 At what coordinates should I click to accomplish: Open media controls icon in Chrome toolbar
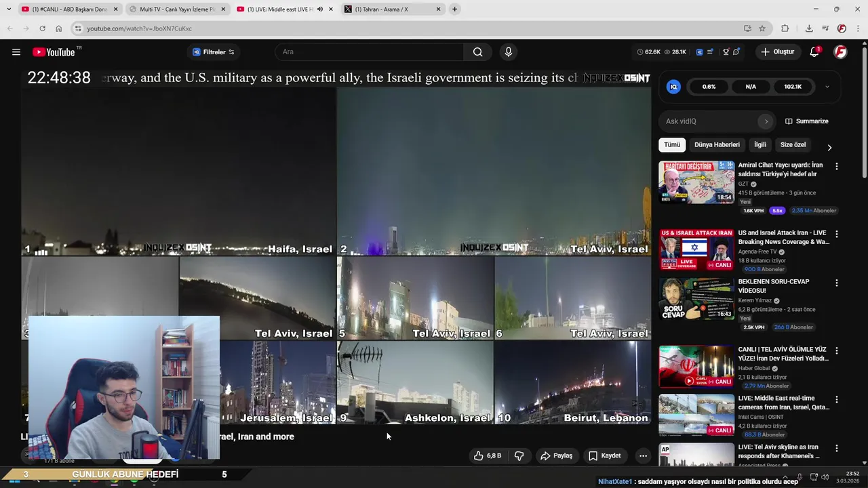pos(825,28)
